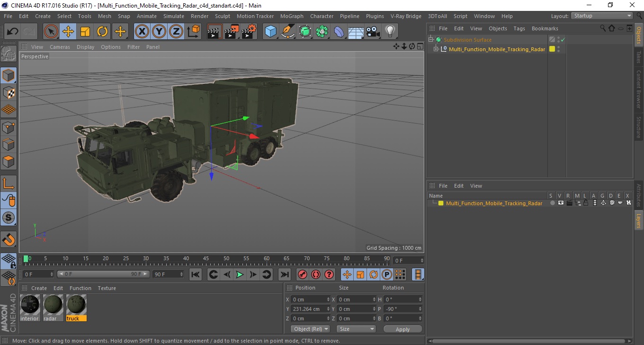Open the Array modeling objects icon
This screenshot has width=644, height=345.
(x=322, y=32)
